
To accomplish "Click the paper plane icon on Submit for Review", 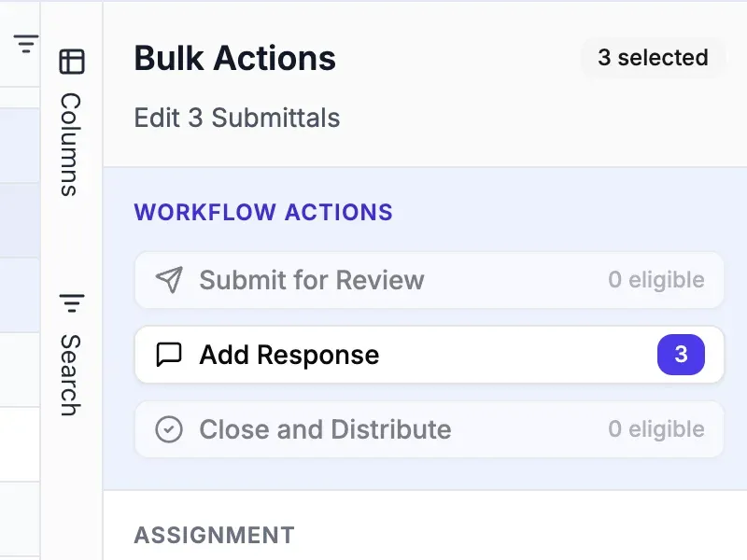I will tap(168, 279).
